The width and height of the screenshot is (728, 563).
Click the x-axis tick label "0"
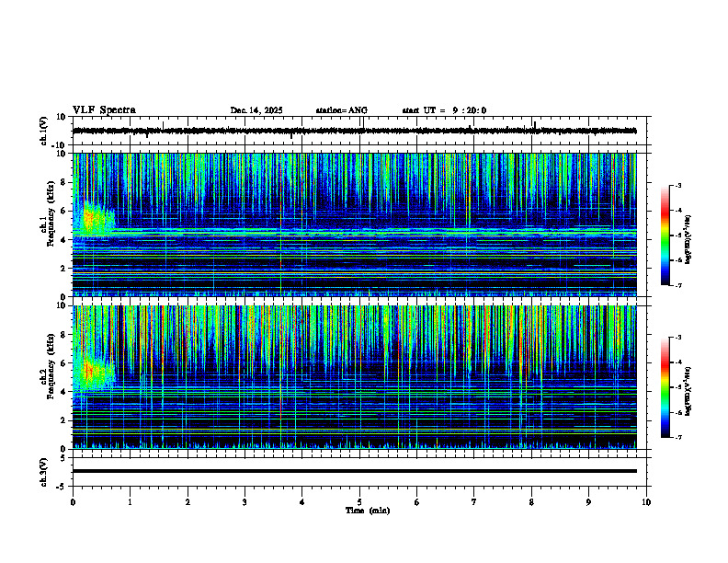(x=73, y=502)
